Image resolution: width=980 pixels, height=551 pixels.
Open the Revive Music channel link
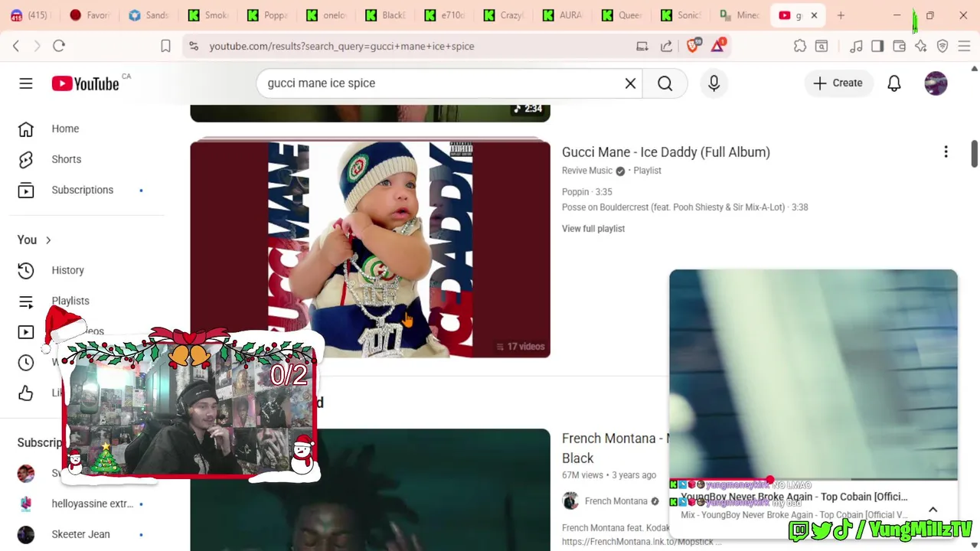(x=587, y=171)
